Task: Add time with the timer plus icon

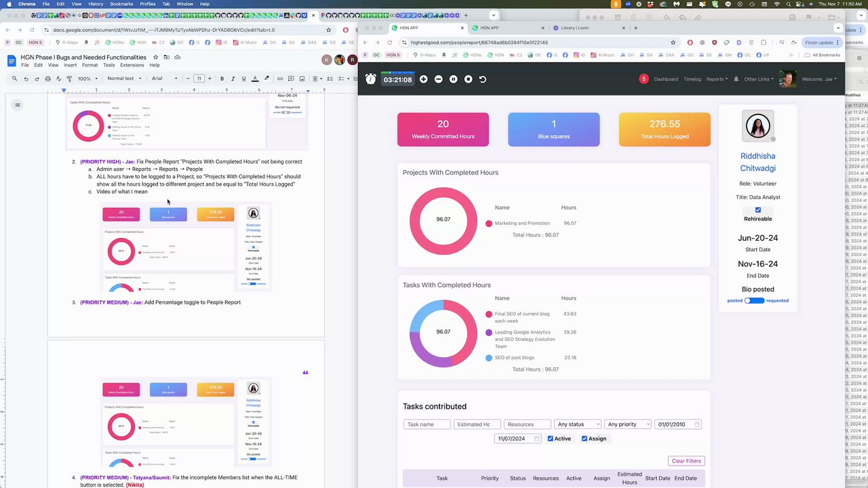Action: [x=423, y=79]
